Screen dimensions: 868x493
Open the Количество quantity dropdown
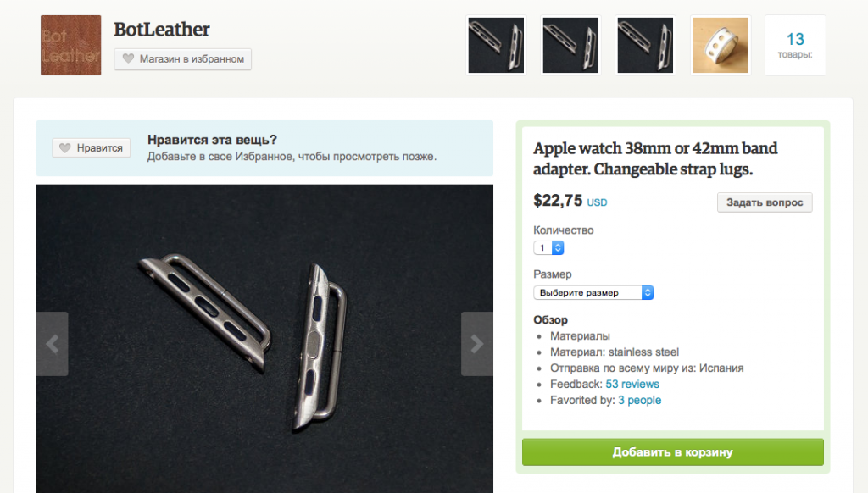(548, 248)
